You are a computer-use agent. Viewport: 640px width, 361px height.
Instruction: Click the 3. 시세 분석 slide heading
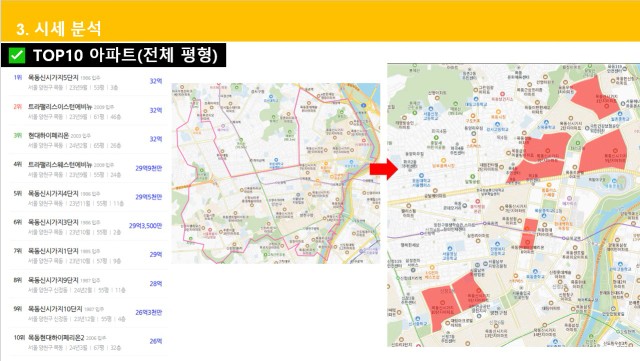(59, 29)
